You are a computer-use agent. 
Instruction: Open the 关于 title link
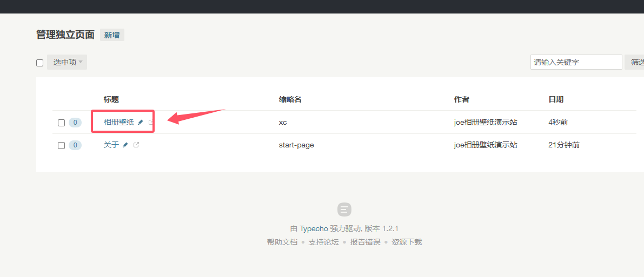coord(111,145)
